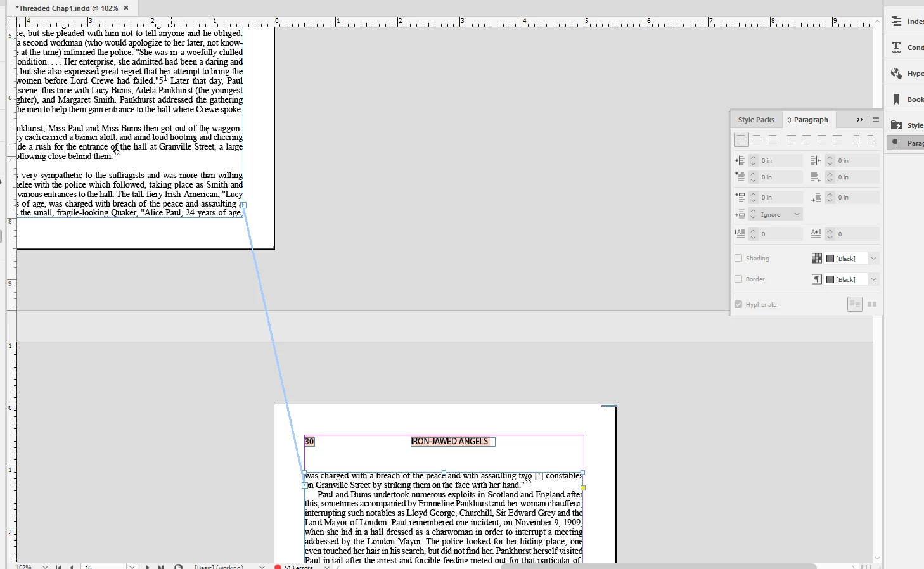The image size is (924, 569).
Task: Click Drop Cap Number of Lines field
Action: click(x=781, y=234)
